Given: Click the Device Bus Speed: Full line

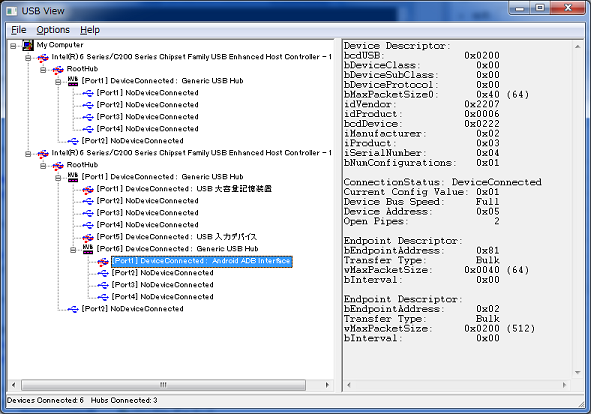Looking at the screenshot, I should point(421,202).
